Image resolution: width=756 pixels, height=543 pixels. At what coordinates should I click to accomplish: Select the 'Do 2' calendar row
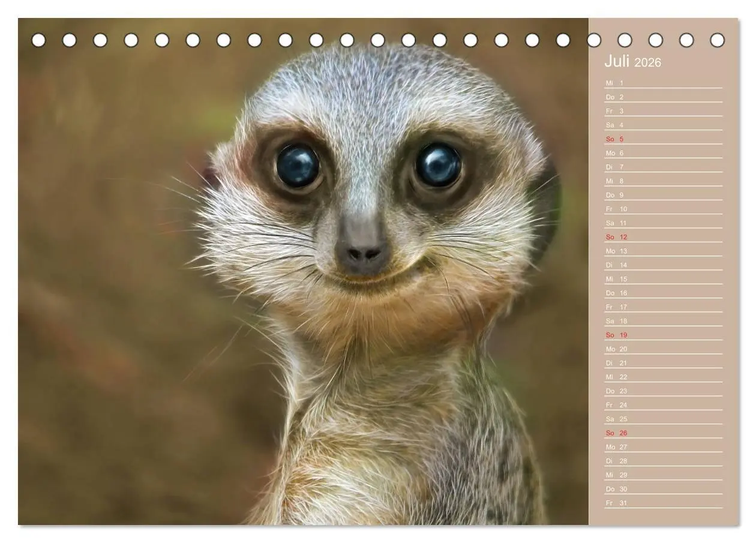[x=663, y=97]
